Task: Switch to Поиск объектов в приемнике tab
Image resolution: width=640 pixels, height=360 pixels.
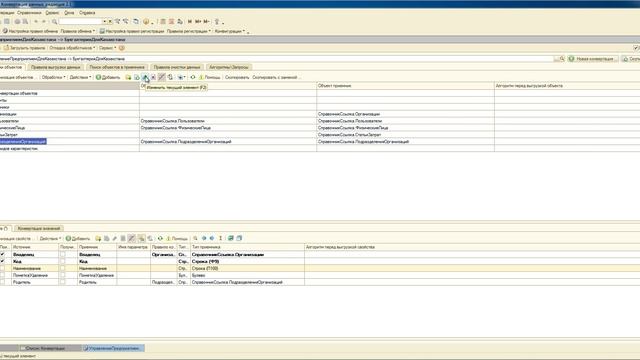Action: tap(117, 67)
